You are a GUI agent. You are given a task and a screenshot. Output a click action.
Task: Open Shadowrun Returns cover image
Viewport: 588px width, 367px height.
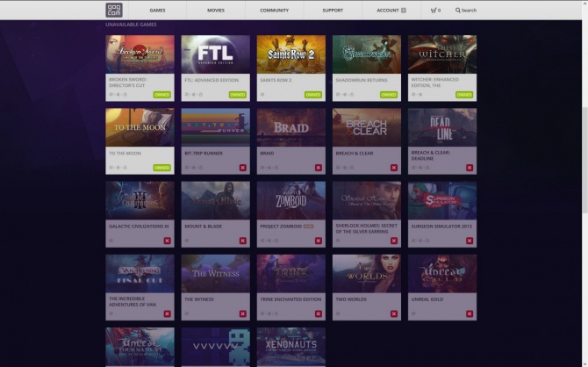367,54
